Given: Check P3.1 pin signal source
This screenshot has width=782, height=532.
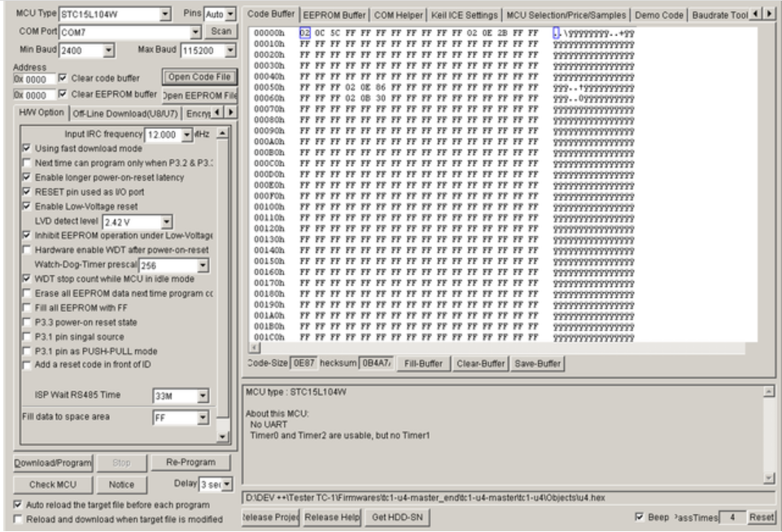Looking at the screenshot, I should 27,337.
